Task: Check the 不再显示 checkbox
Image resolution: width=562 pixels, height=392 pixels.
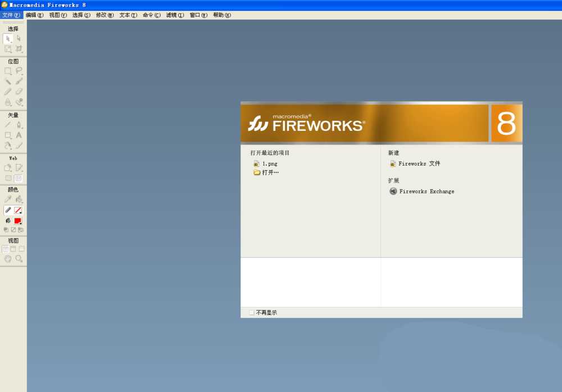Action: click(x=251, y=312)
